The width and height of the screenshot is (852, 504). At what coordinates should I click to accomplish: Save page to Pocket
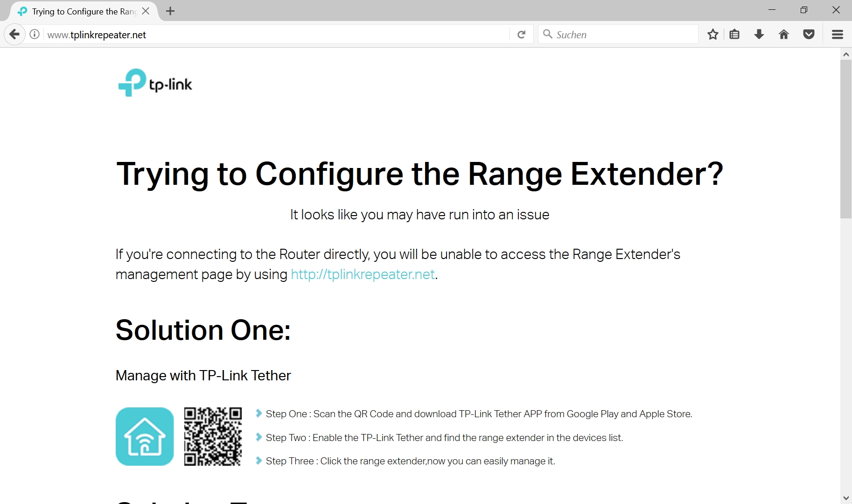tap(809, 35)
